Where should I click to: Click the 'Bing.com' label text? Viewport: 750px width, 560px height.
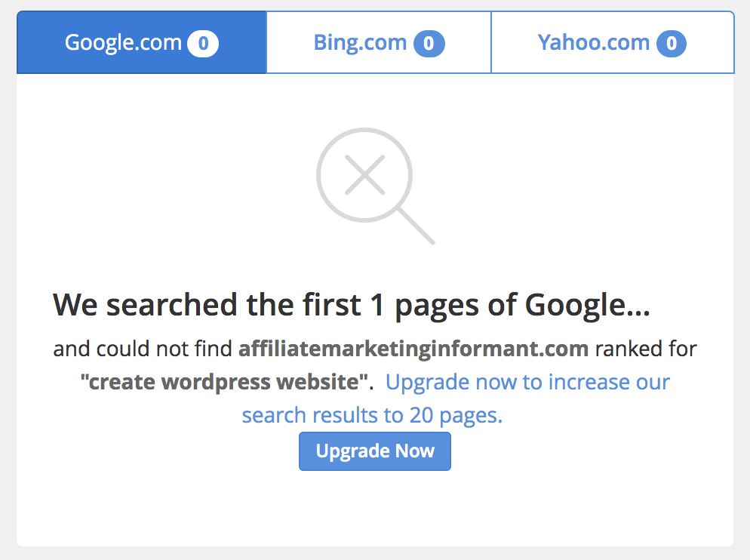click(360, 43)
